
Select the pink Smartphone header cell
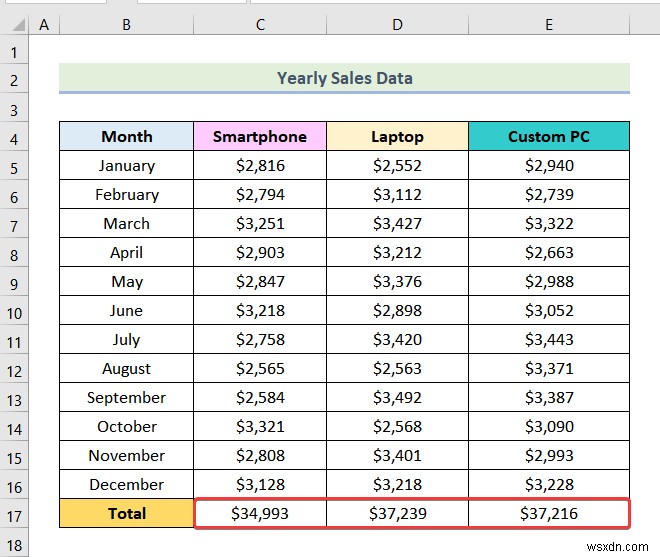260,137
